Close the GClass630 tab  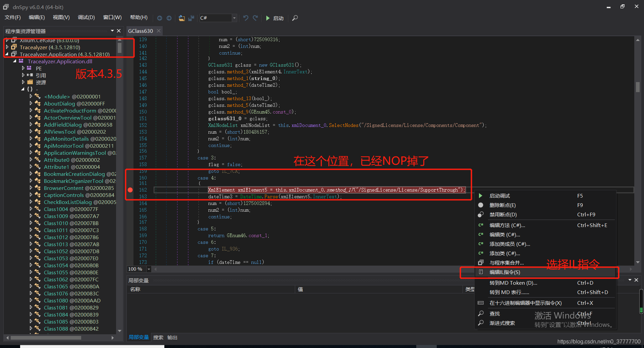159,31
